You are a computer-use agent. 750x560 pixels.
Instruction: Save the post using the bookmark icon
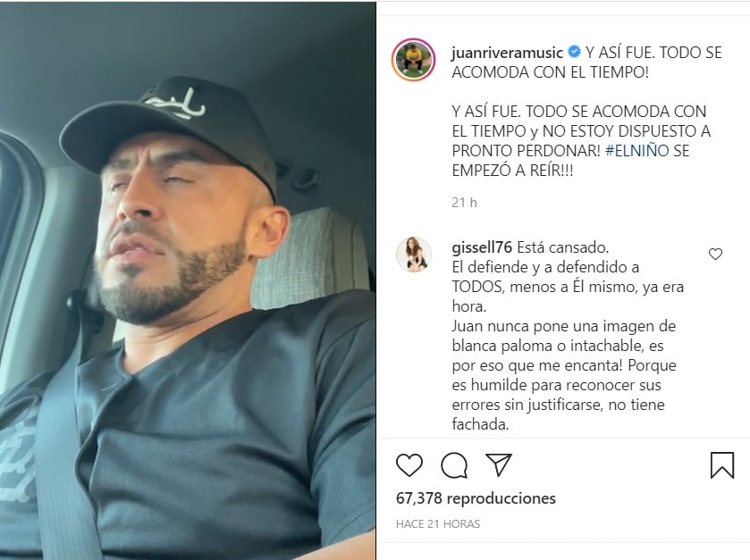click(x=721, y=465)
